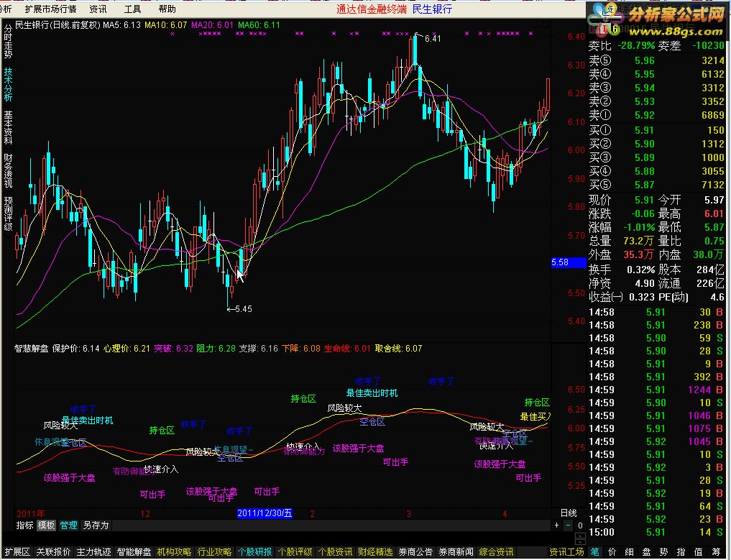Select the 价 tab at bottom right
731x560 pixels.
click(x=612, y=552)
